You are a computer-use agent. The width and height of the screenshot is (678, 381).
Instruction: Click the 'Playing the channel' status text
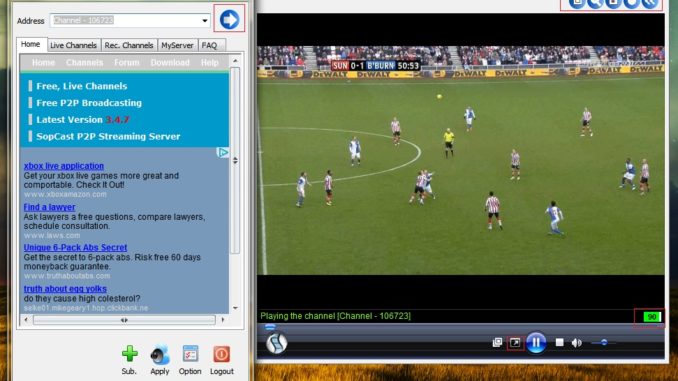(x=335, y=316)
